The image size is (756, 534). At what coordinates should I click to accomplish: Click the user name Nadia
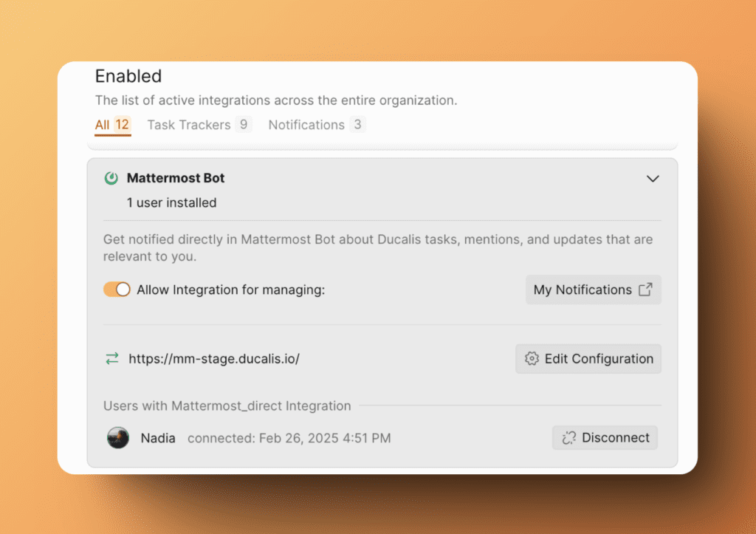(x=158, y=438)
